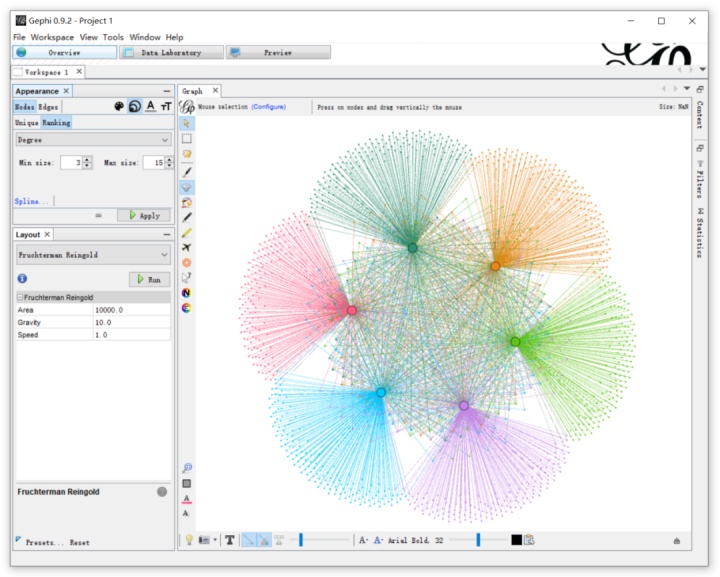Image resolution: width=720 pixels, height=577 pixels.
Task: Select the node size circles icon
Action: [135, 106]
